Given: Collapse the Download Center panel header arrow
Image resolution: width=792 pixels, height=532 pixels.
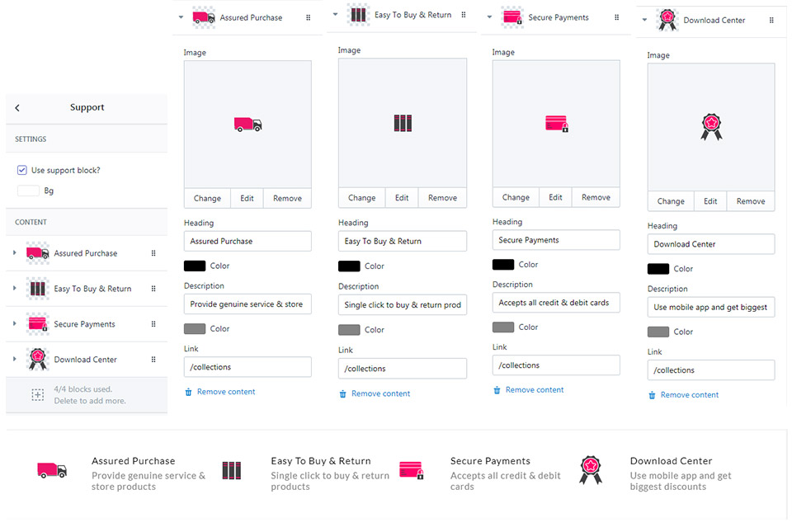Looking at the screenshot, I should click(x=644, y=20).
